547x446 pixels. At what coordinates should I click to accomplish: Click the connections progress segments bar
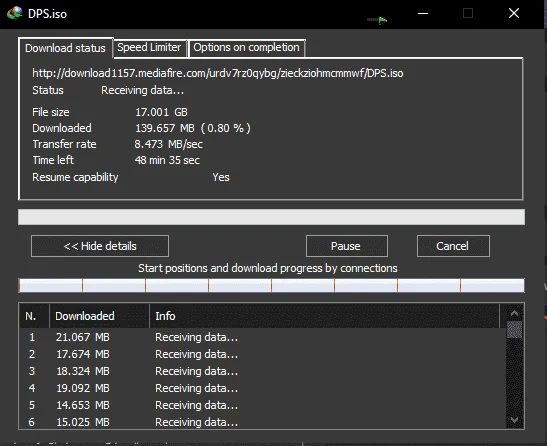[271, 285]
